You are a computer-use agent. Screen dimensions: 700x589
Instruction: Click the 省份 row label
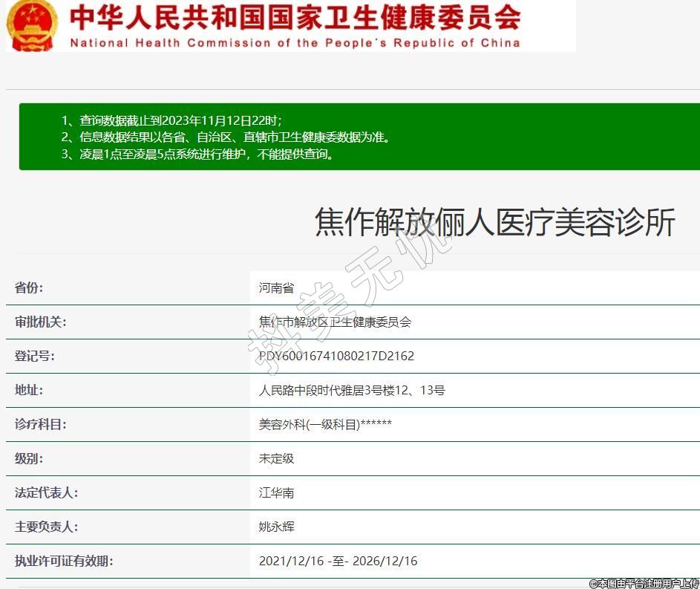(29, 288)
